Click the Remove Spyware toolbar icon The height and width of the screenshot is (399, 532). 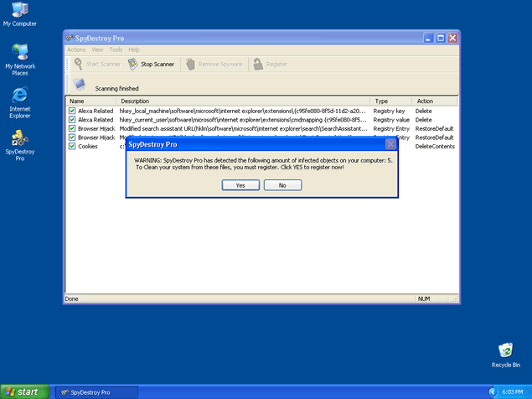(190, 64)
